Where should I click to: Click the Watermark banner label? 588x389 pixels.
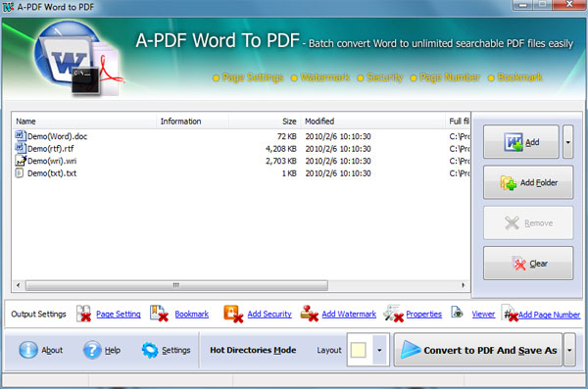click(x=325, y=77)
